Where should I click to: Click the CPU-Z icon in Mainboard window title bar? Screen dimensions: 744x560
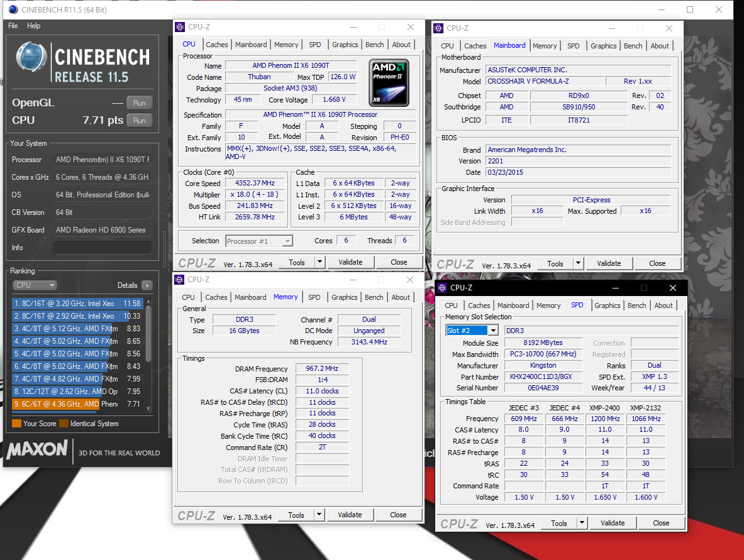pos(438,28)
